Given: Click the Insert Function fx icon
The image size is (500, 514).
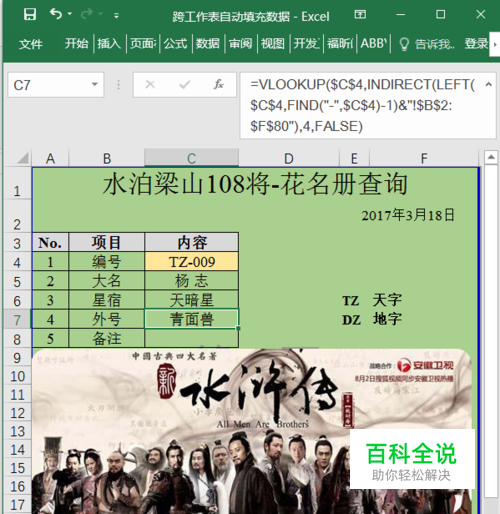Looking at the screenshot, I should tap(218, 85).
